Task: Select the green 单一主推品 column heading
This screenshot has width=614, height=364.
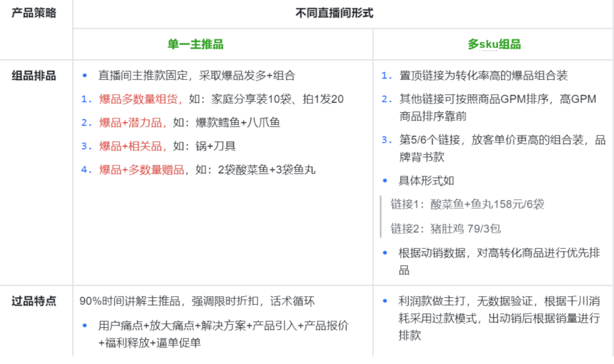Action: click(195, 44)
